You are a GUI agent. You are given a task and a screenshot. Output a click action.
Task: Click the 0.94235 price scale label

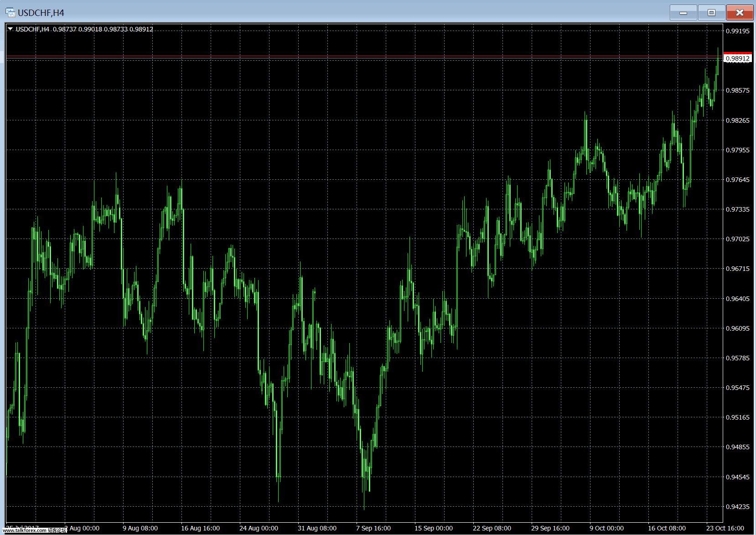[x=737, y=507]
